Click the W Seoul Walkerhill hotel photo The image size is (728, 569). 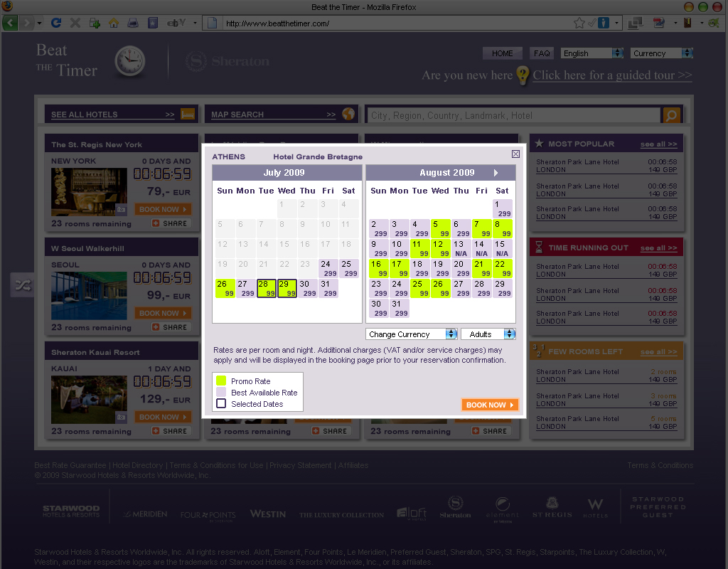(89, 295)
